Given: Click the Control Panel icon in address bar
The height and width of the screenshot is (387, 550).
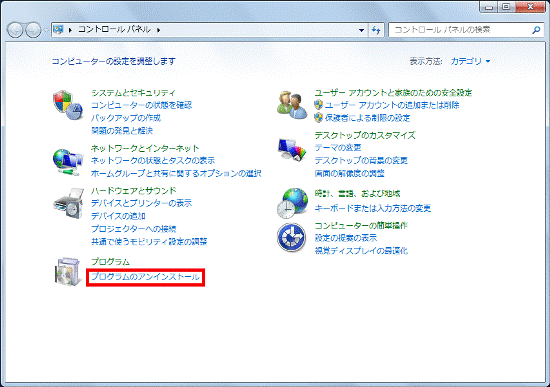Looking at the screenshot, I should pos(58,29).
